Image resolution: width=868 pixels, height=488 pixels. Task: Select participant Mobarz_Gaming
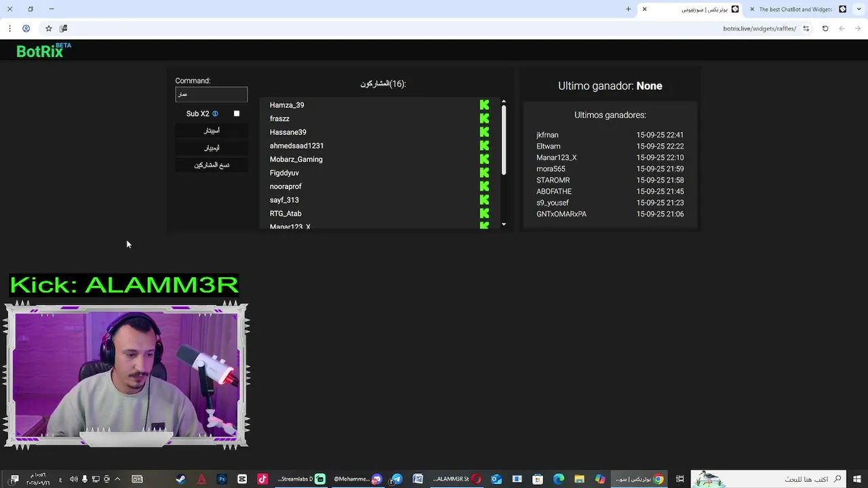click(296, 159)
